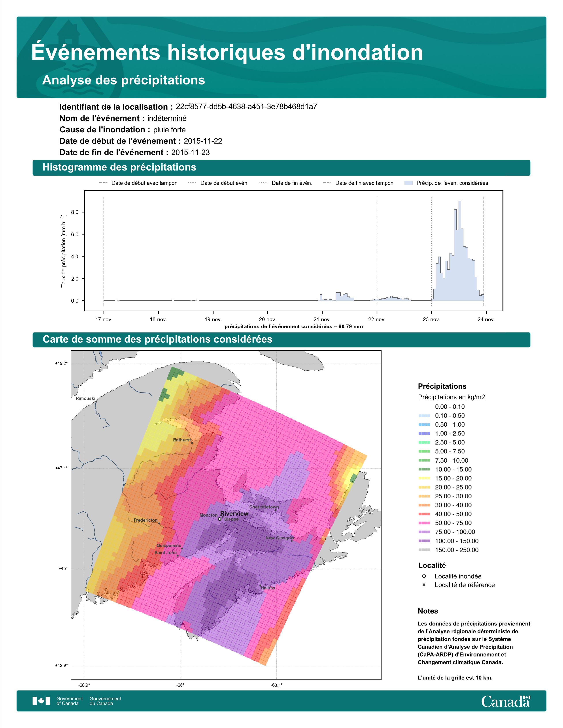Click the Government of Canada footer text
This screenshot has width=563, height=728.
(x=69, y=701)
